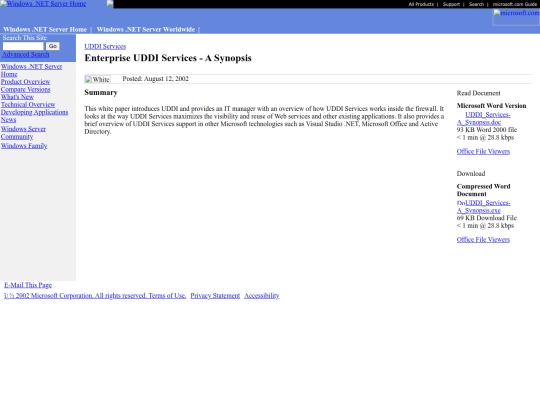Click the Posted: August 12, 2002 text
540x405 pixels.
pos(156,79)
